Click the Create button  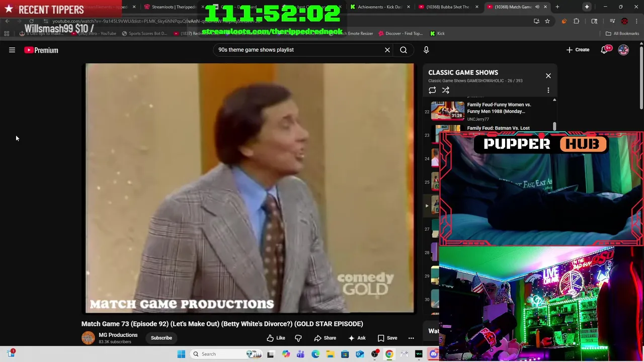(x=578, y=50)
